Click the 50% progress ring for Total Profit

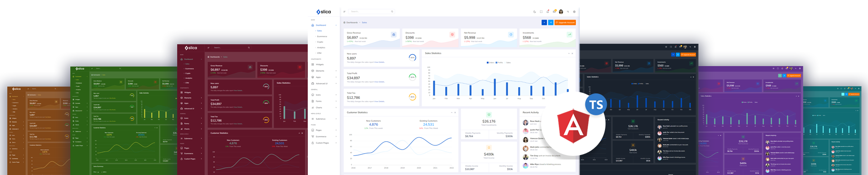point(412,77)
